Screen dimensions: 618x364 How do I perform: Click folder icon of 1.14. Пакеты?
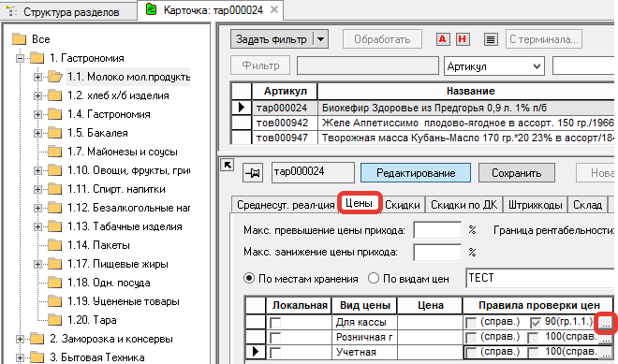[x=55, y=245]
